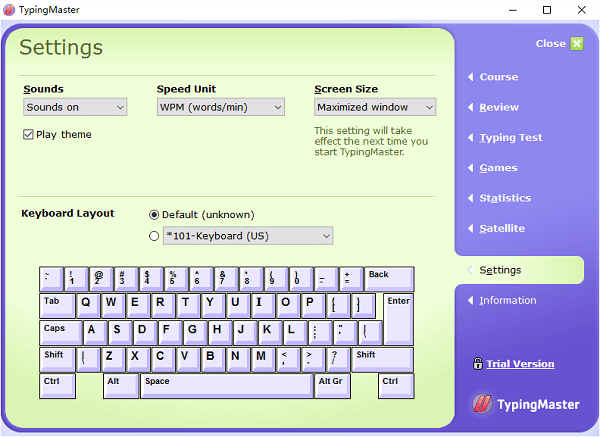Click the TypingMaster logo in the sidebar

point(526,404)
